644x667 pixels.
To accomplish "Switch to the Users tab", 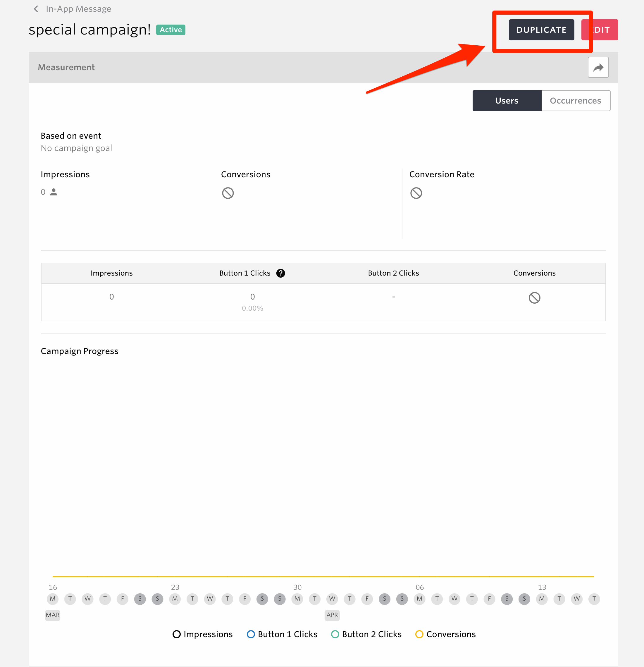I will click(507, 101).
